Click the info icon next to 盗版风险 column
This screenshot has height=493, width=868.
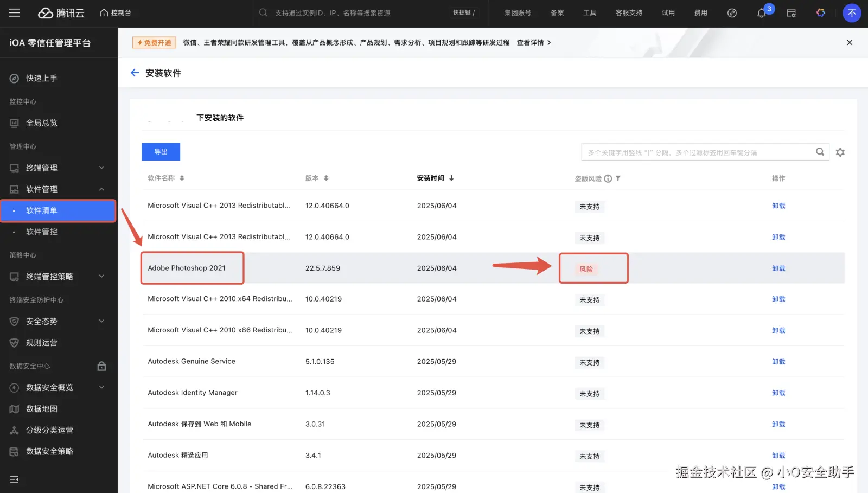click(608, 178)
